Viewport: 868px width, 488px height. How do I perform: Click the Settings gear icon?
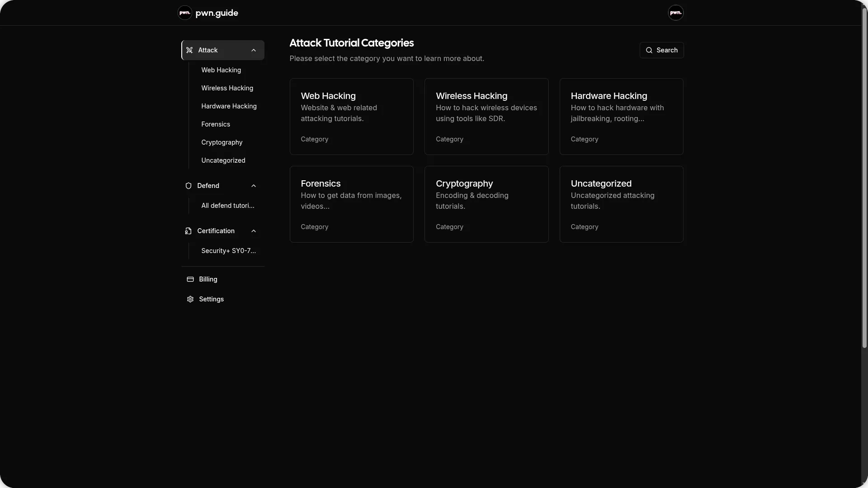[x=190, y=299]
